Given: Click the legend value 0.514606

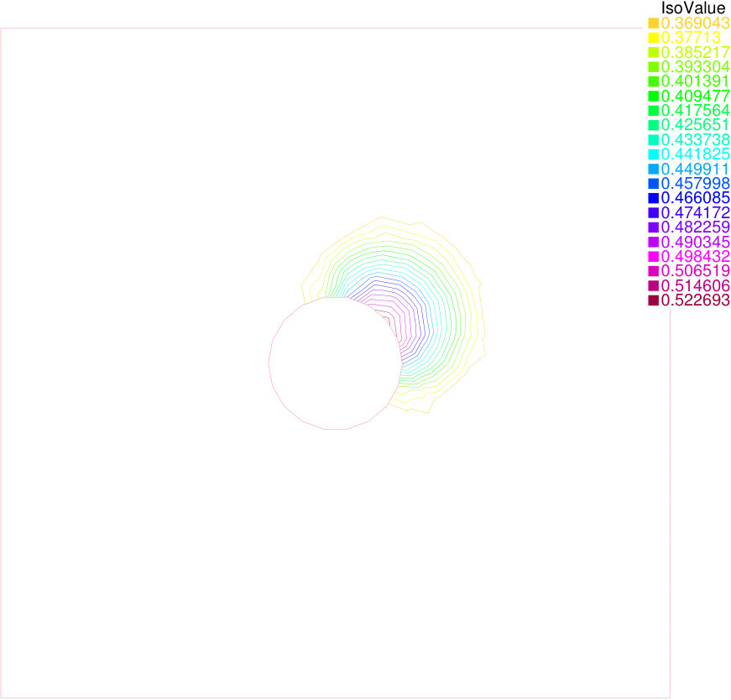Looking at the screenshot, I should tap(695, 285).
